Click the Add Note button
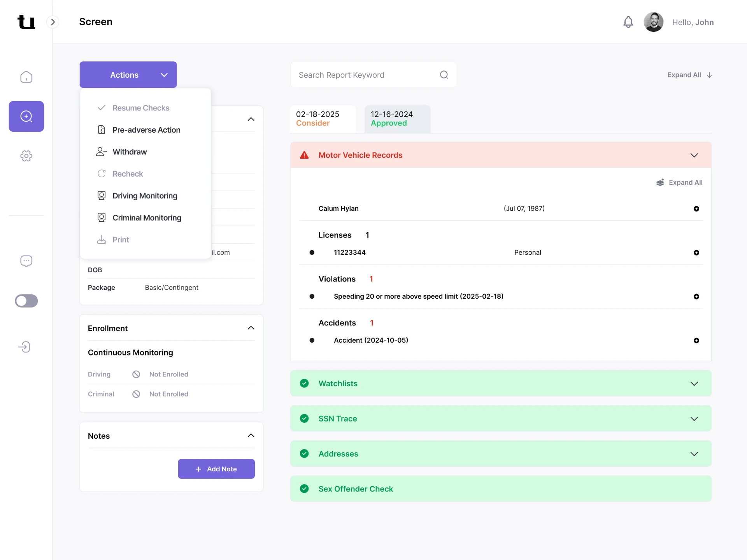This screenshot has width=747, height=560. click(x=216, y=469)
